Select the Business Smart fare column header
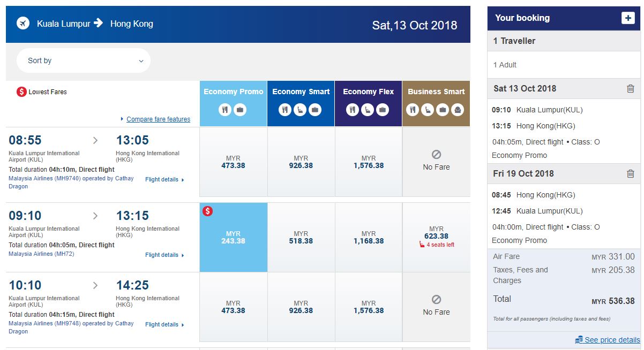This screenshot has width=644, height=350. point(436,92)
